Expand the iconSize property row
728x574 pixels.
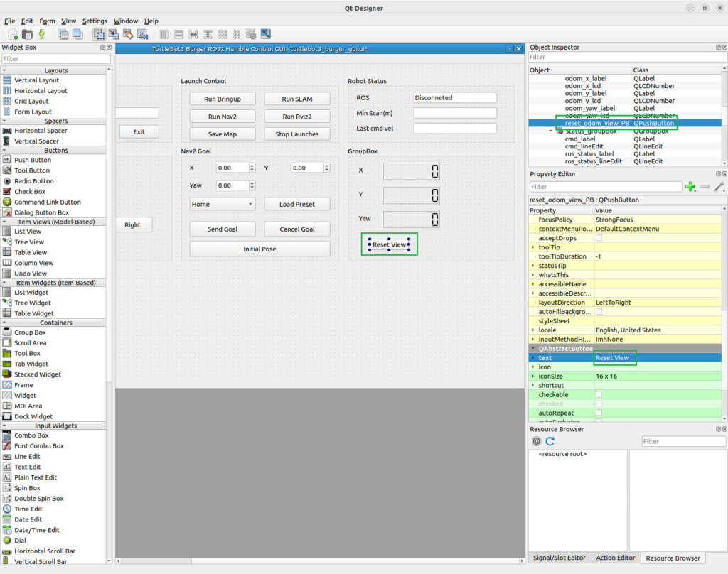pos(533,377)
